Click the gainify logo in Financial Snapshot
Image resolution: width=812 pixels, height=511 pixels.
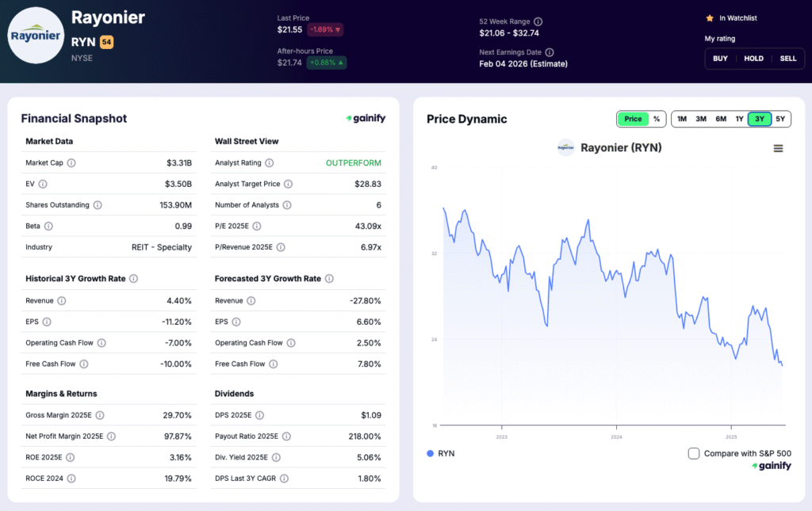(366, 117)
